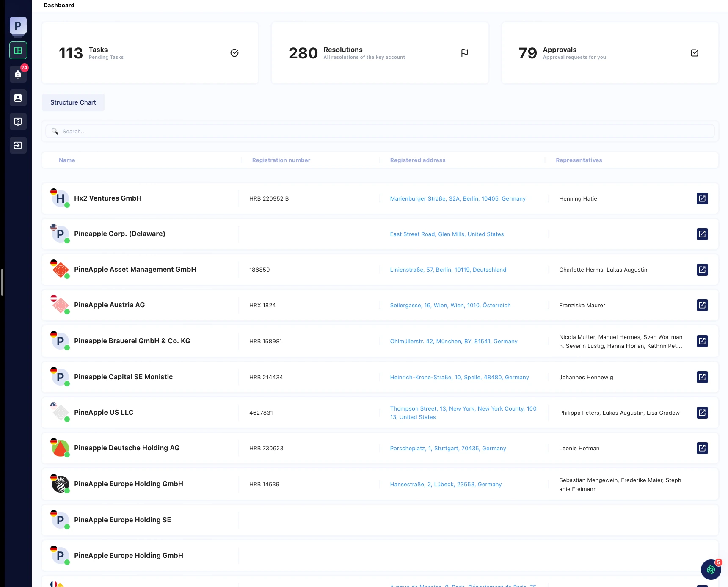Open Ohlmüllerstr. 42 München address link

(454, 341)
